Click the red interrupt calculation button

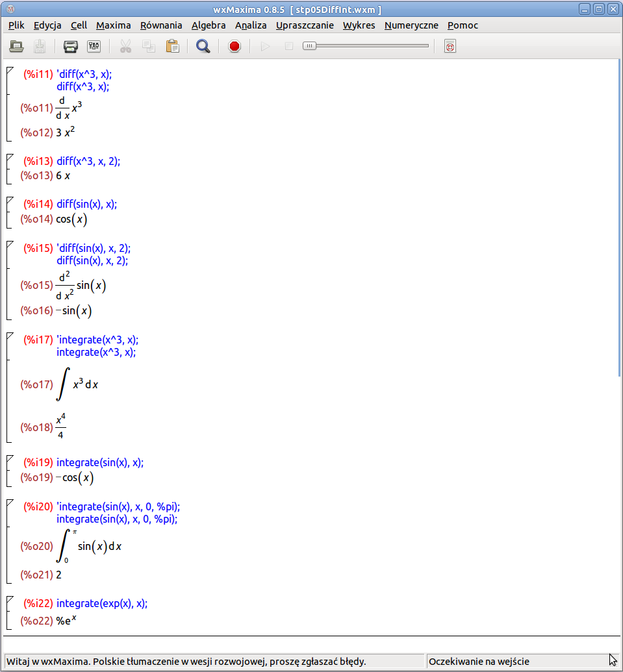pos(235,46)
